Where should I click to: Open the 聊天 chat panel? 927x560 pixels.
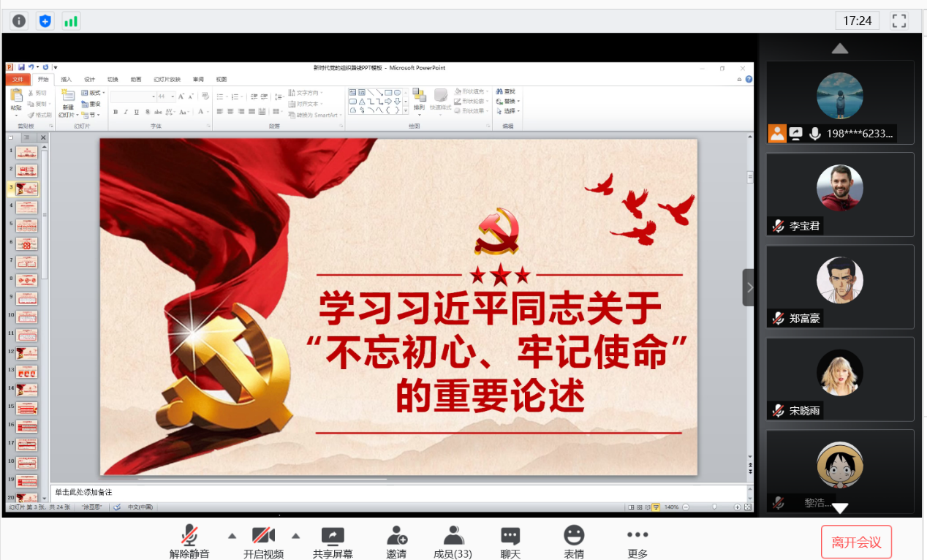510,542
